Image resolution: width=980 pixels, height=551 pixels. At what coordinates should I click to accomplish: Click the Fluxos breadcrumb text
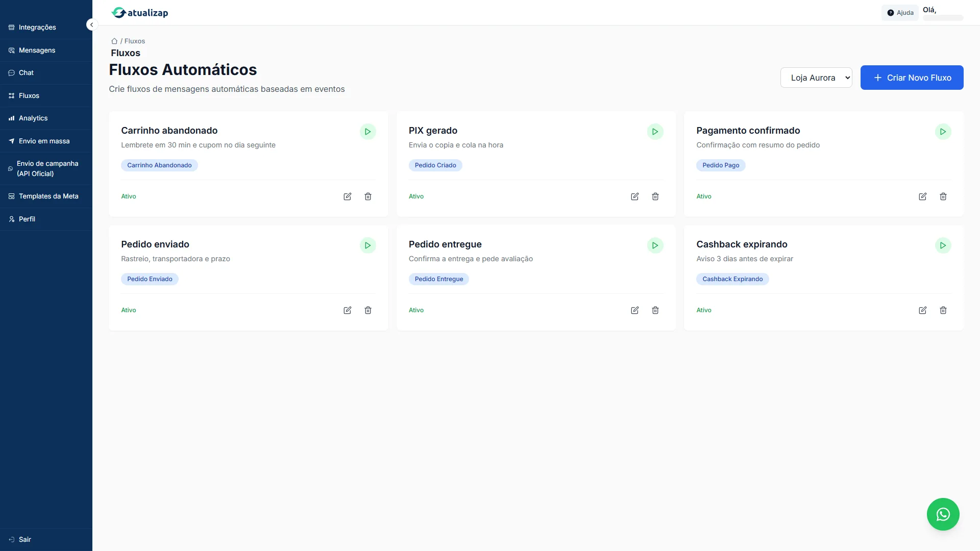pyautogui.click(x=135, y=41)
